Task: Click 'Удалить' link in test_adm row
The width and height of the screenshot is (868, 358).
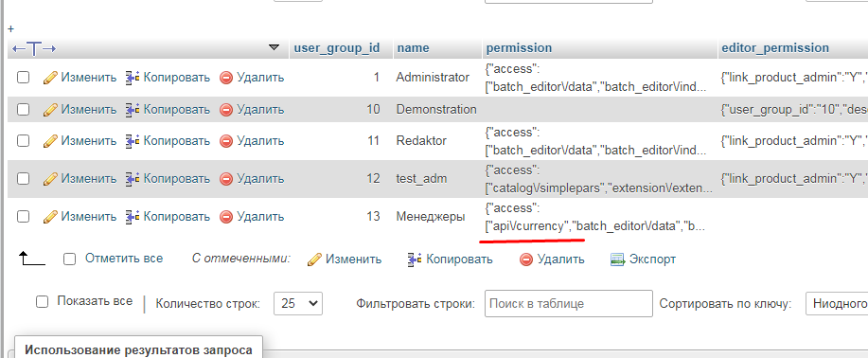Action: point(260,178)
